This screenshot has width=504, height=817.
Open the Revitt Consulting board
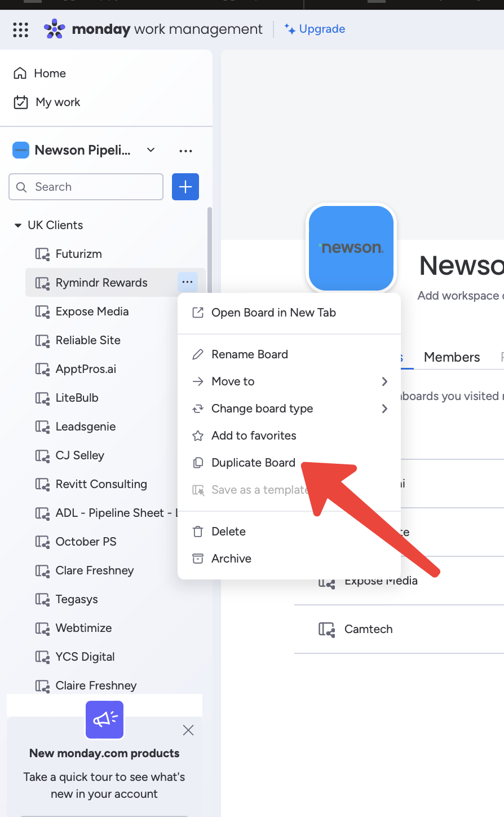click(101, 484)
